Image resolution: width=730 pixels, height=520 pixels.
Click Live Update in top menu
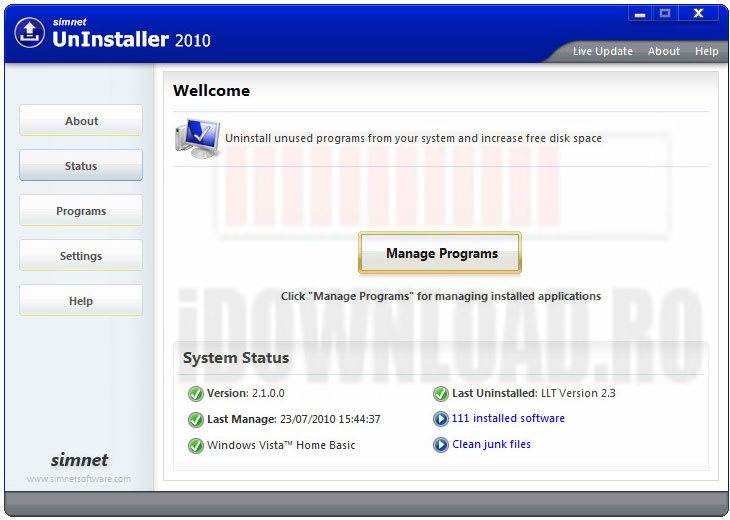[x=602, y=51]
